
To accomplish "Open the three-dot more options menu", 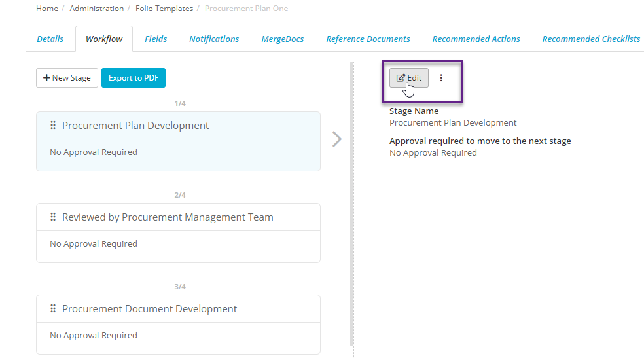I will [x=441, y=78].
